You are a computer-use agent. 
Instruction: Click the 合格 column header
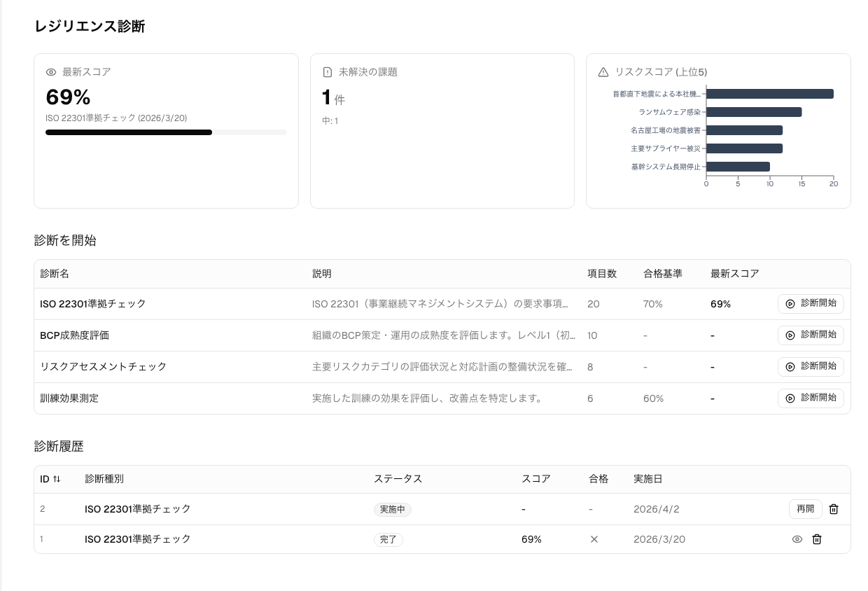[x=599, y=479]
